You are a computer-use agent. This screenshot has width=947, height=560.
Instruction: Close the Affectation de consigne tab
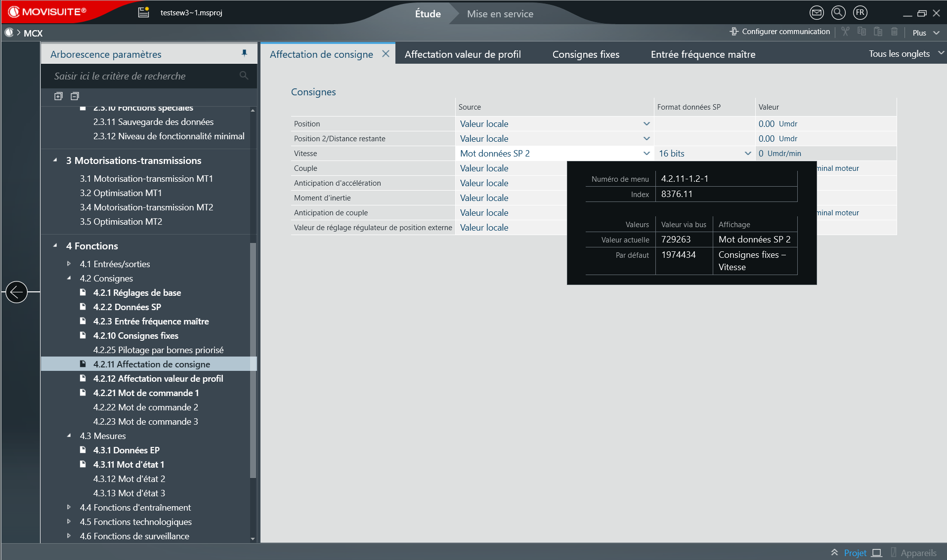[x=386, y=54]
